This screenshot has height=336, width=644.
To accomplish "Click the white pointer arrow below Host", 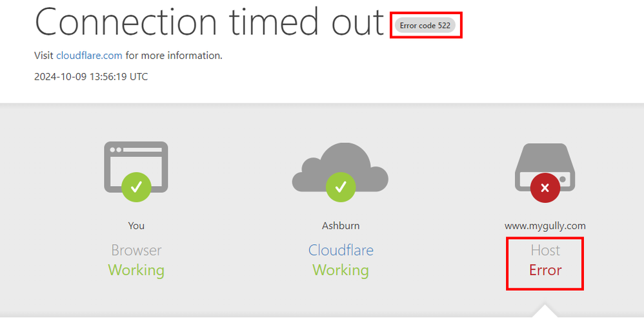I will pyautogui.click(x=545, y=311).
